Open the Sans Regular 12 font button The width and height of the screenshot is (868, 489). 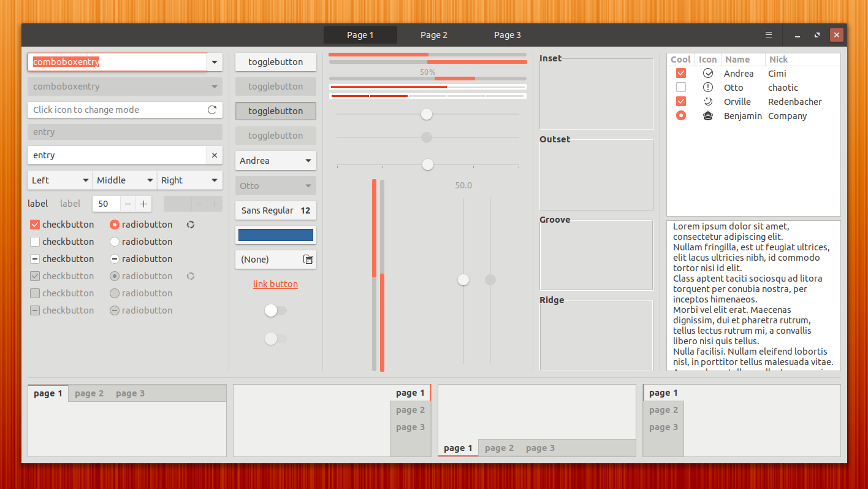(x=276, y=210)
